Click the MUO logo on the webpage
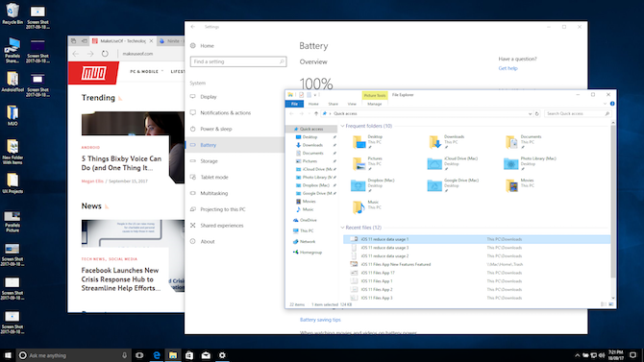 (93, 73)
